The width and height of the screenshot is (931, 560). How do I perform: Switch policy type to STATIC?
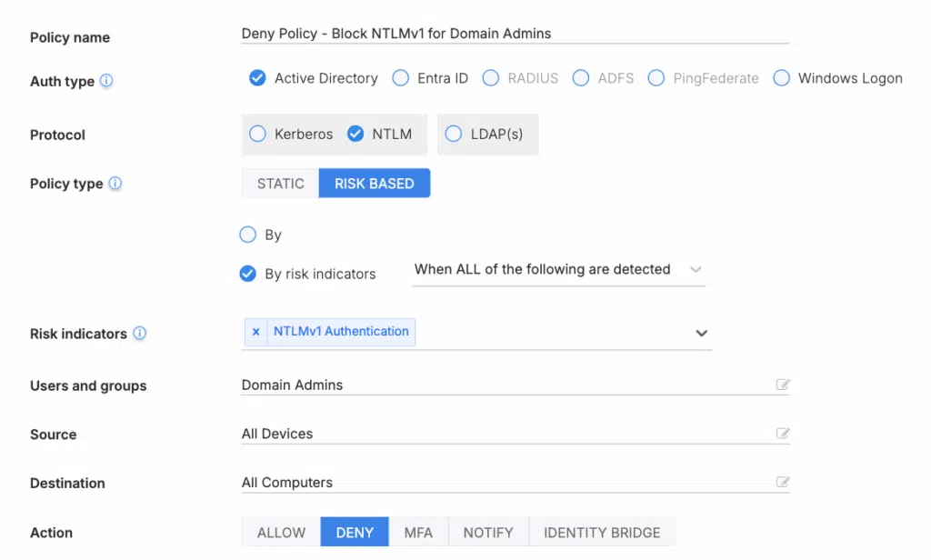click(280, 184)
